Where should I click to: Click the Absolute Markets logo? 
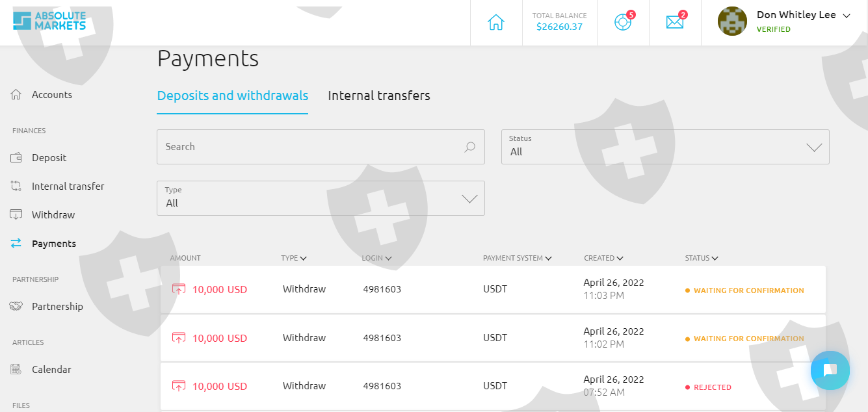coord(49,21)
